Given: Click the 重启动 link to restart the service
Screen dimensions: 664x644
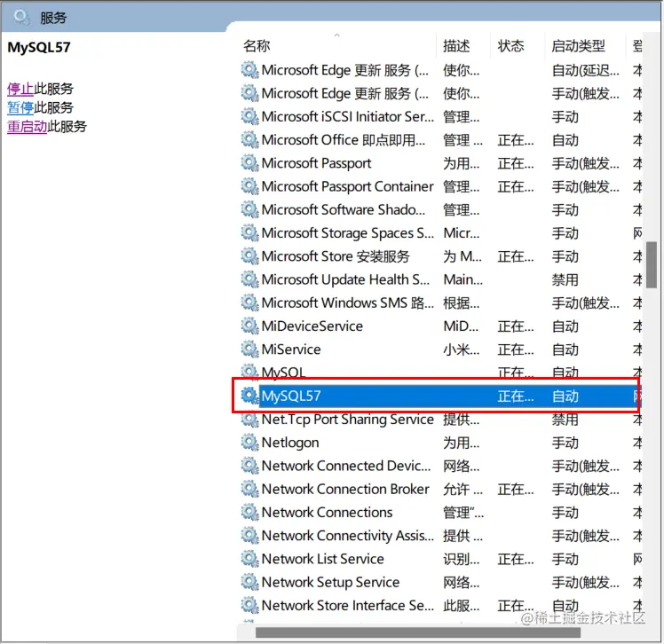Looking at the screenshot, I should [28, 126].
